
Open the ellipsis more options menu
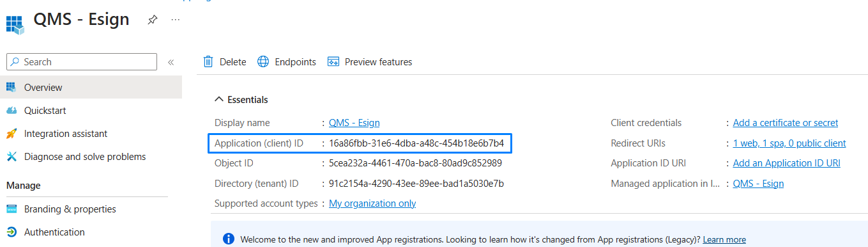176,20
